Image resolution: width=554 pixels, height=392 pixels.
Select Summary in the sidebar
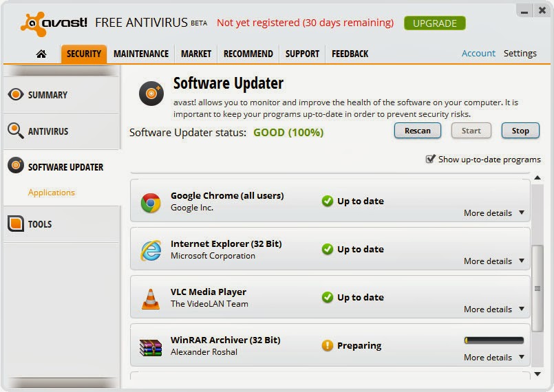click(x=62, y=95)
